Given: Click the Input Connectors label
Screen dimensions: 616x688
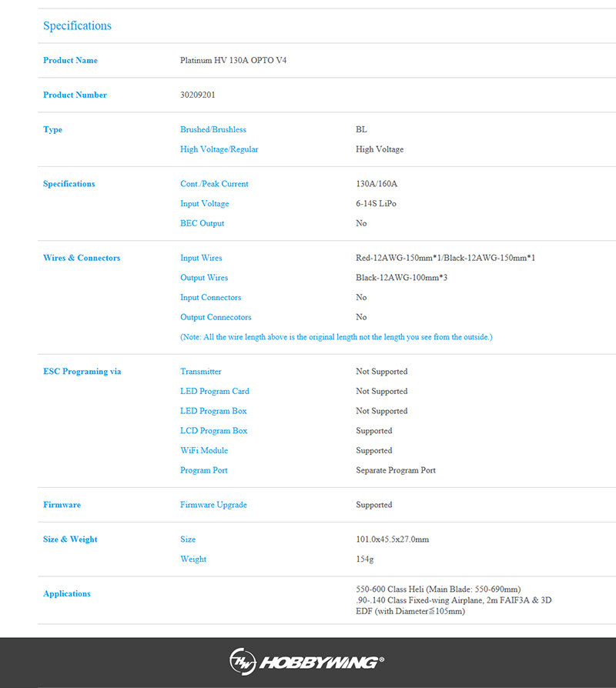Looking at the screenshot, I should 210,298.
